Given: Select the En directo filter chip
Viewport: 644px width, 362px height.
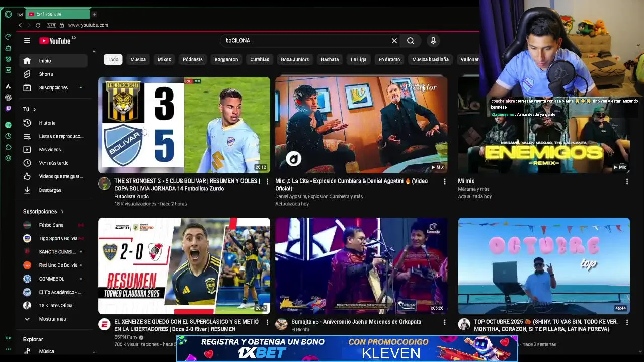Looking at the screenshot, I should tap(389, 59).
